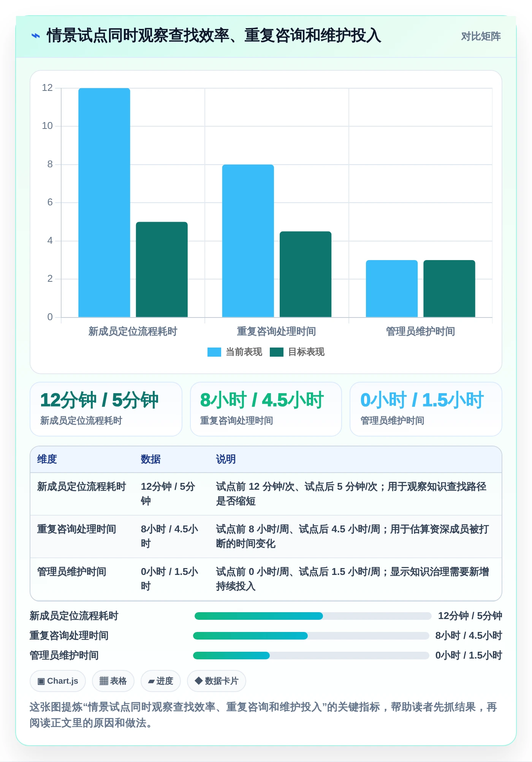The image size is (532, 762).
Task: Click the 对比矩阵 label in header
Action: click(481, 36)
